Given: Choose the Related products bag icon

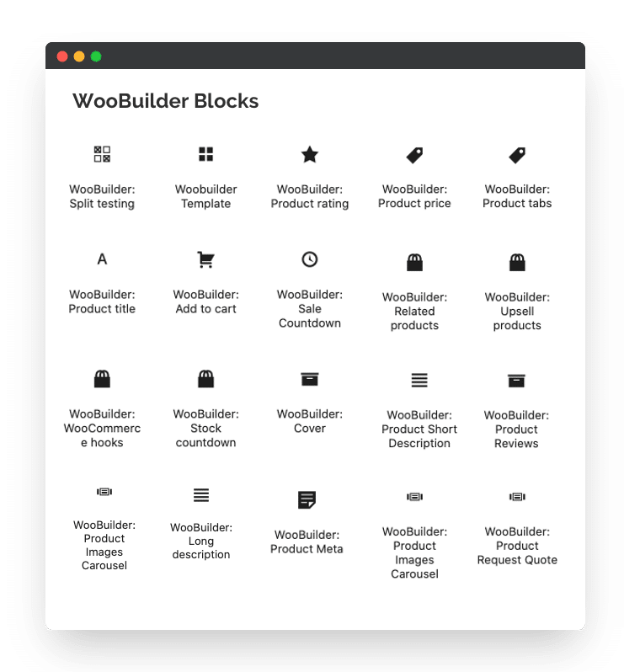Looking at the screenshot, I should pyautogui.click(x=414, y=262).
